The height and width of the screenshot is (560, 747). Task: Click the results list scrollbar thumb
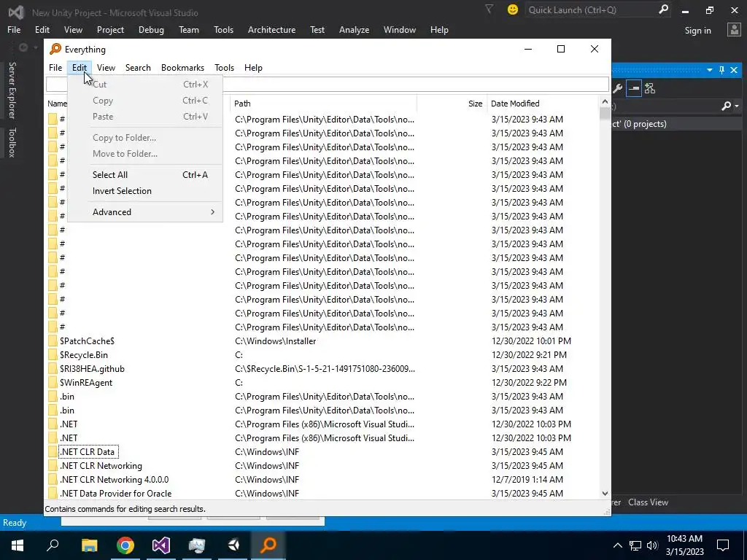605,113
